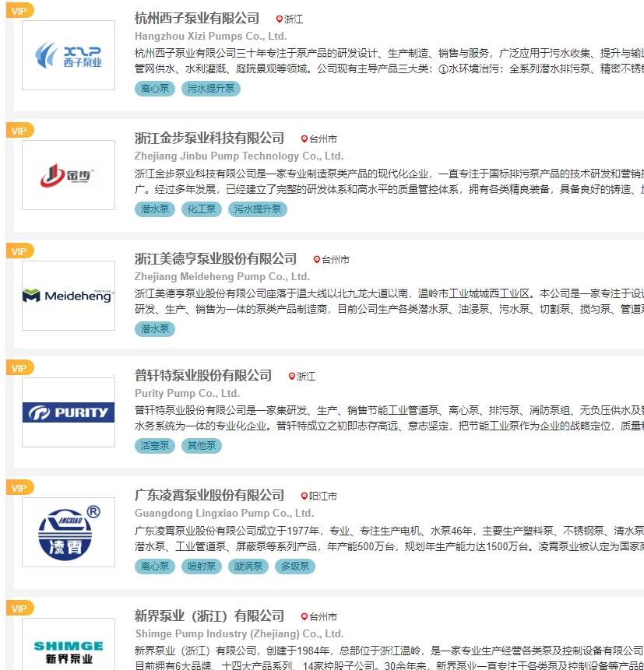Click the VIP badge on 浙江金步泵业科技
644x670 pixels.
click(x=19, y=131)
